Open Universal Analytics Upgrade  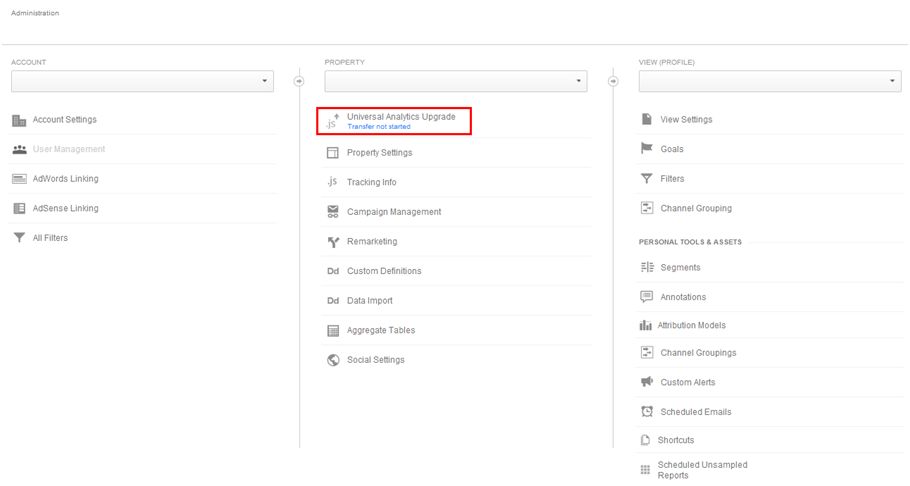tap(401, 117)
